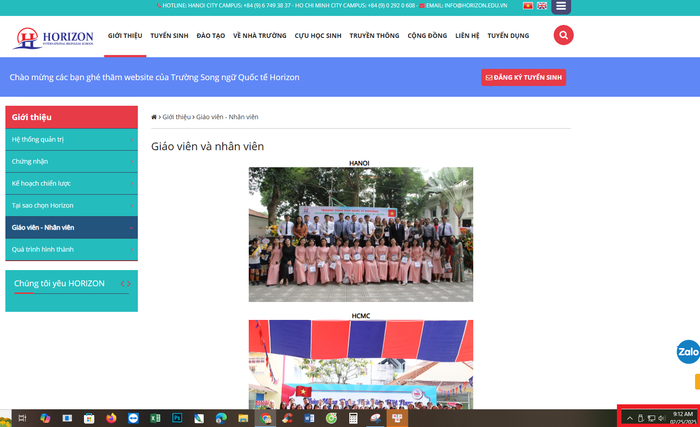This screenshot has width=700, height=427.
Task: Open Photoshop from the taskbar
Action: tap(177, 417)
